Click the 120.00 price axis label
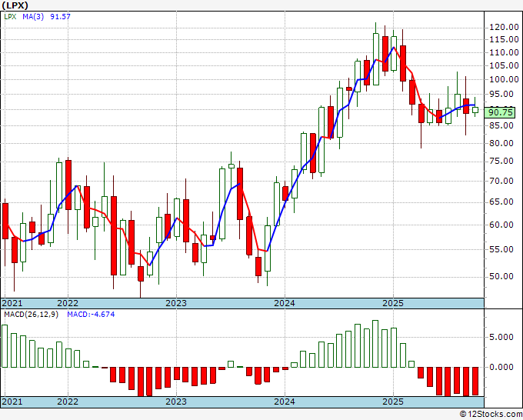 coord(504,27)
